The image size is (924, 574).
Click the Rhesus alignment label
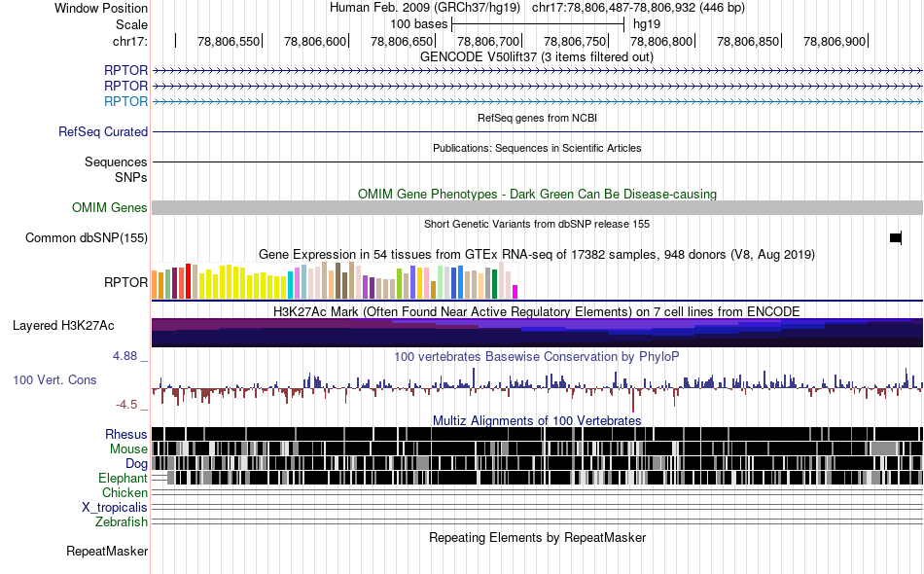pos(126,434)
